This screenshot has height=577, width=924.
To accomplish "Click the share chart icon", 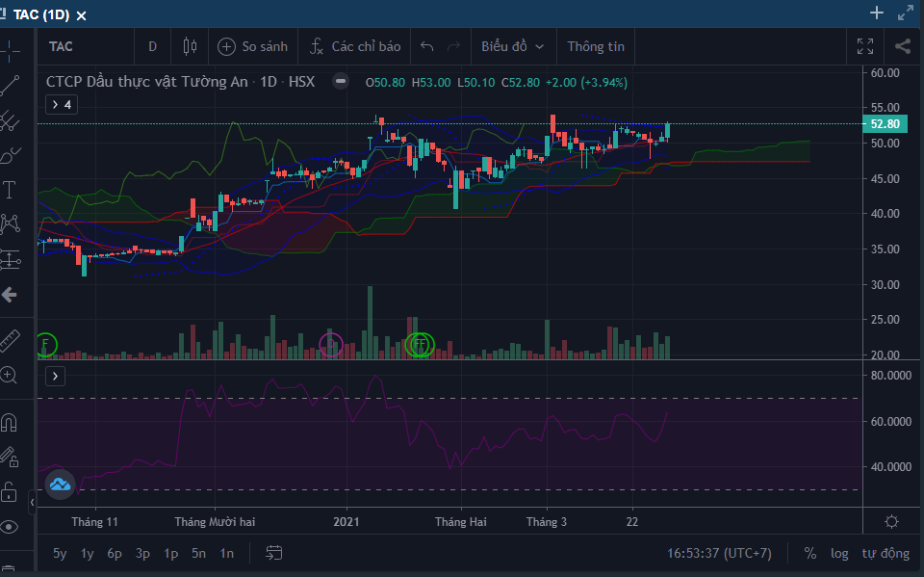I will tap(903, 46).
